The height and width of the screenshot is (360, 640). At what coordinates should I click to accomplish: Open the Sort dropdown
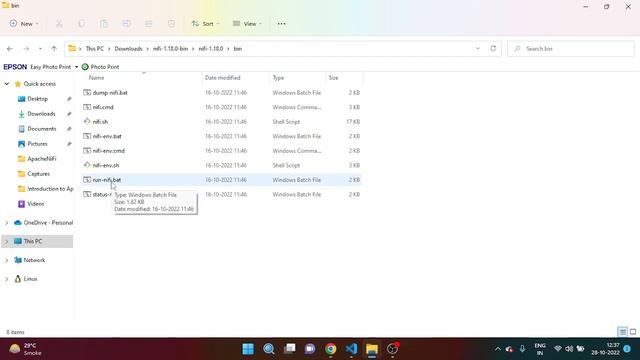205,24
